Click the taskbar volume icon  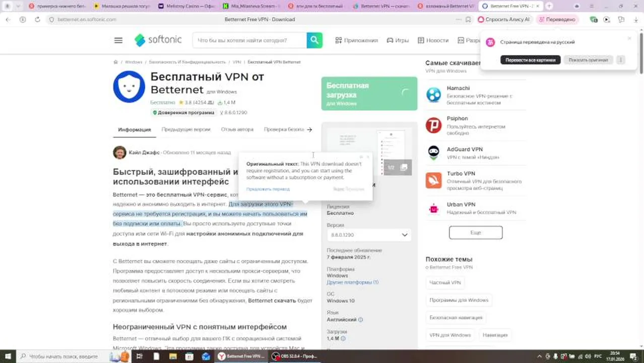click(x=589, y=356)
